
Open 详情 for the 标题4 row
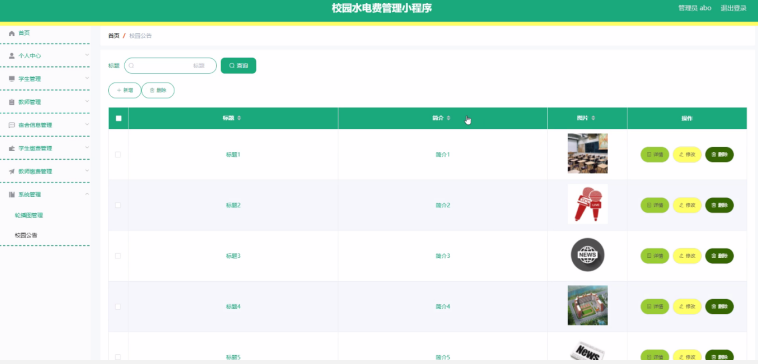(655, 306)
